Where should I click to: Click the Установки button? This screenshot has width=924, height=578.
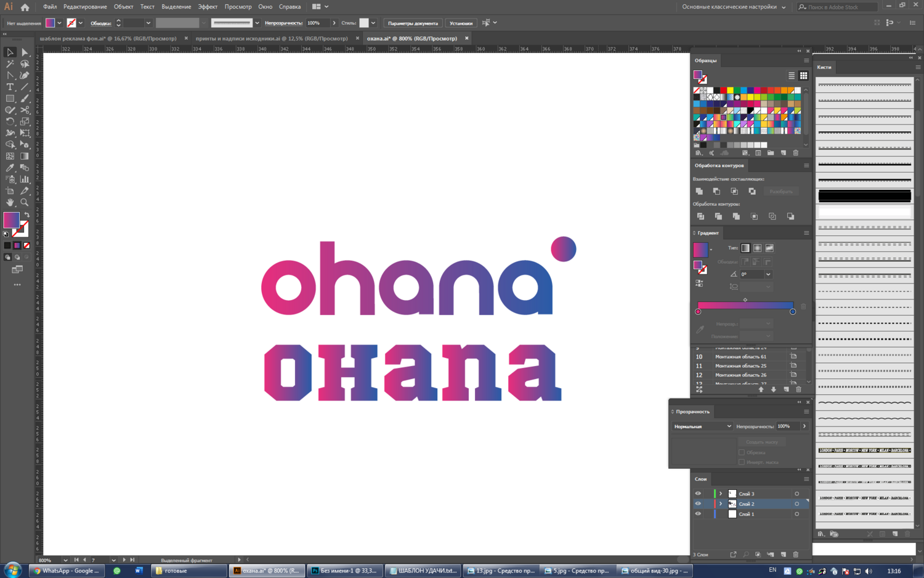tap(461, 23)
